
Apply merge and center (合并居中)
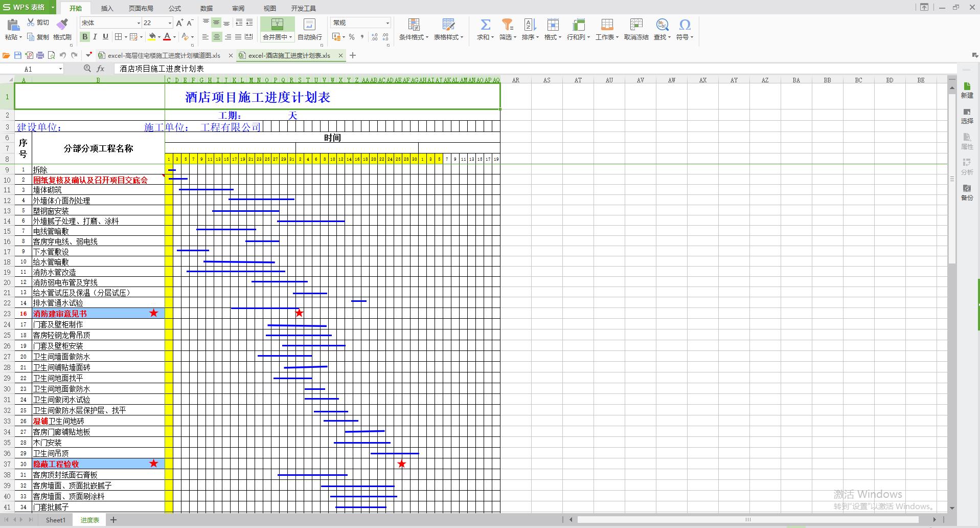pyautogui.click(x=276, y=28)
